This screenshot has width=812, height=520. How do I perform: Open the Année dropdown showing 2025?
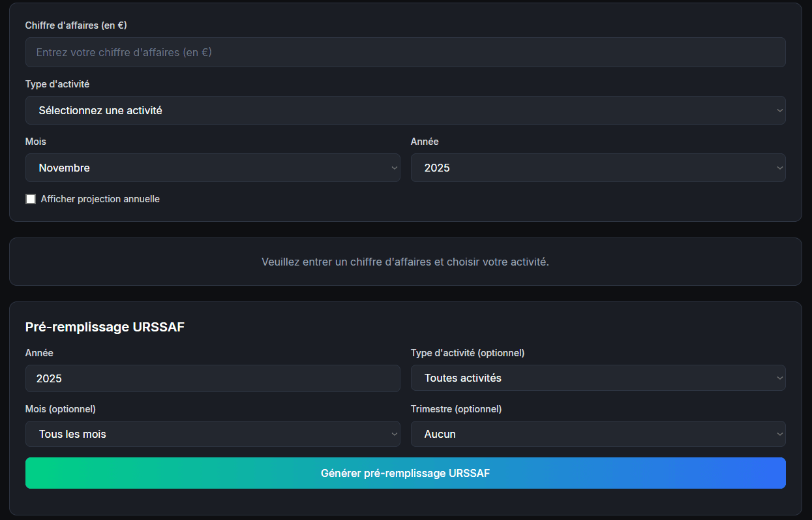(597, 168)
